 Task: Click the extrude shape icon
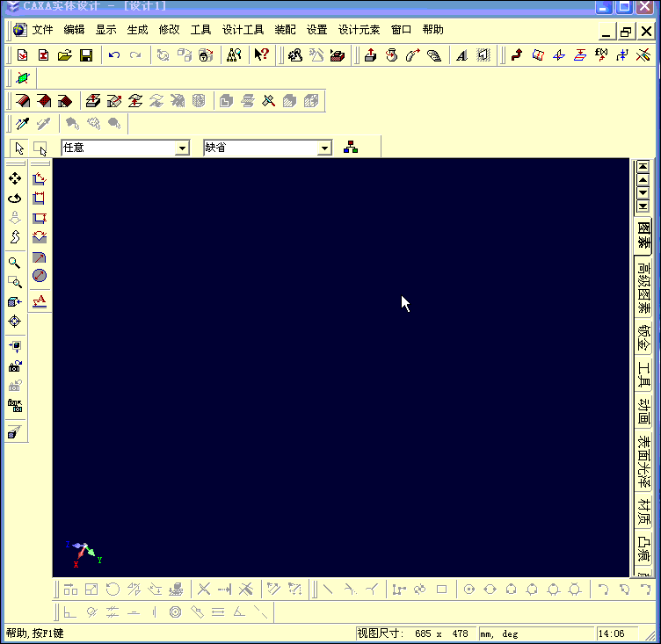371,55
